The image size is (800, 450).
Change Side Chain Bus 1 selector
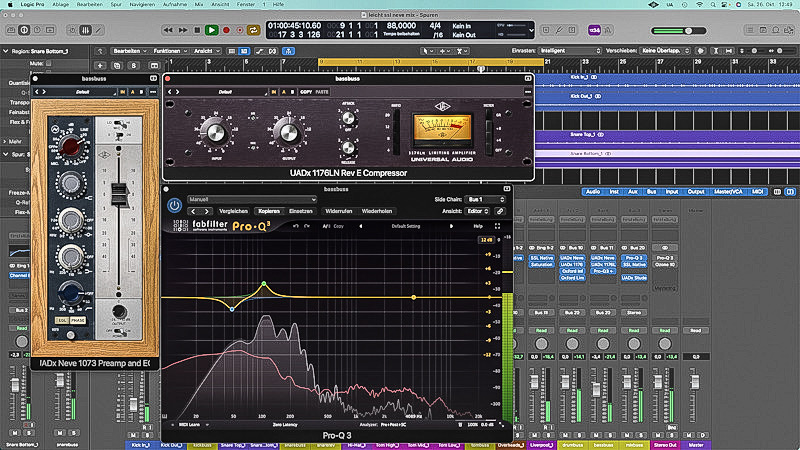(485, 199)
